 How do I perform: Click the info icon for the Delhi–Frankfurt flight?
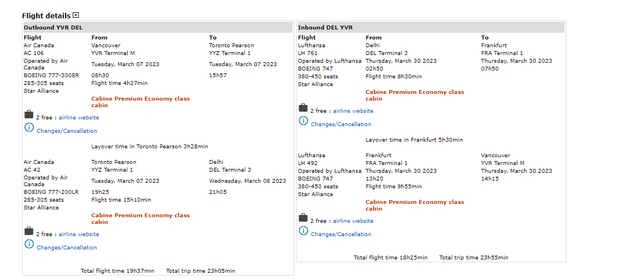tap(303, 121)
